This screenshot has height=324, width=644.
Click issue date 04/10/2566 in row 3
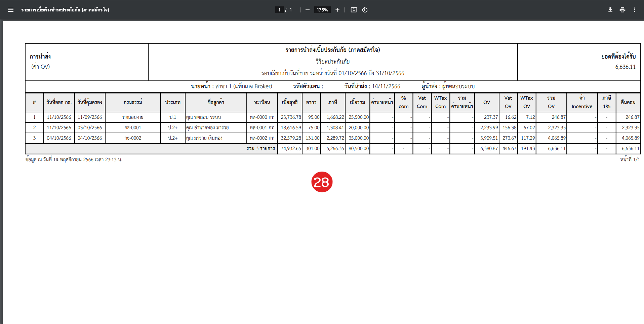(59, 138)
